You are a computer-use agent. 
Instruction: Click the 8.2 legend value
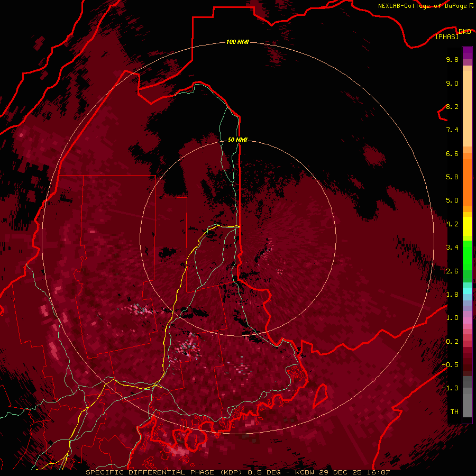pos(452,106)
